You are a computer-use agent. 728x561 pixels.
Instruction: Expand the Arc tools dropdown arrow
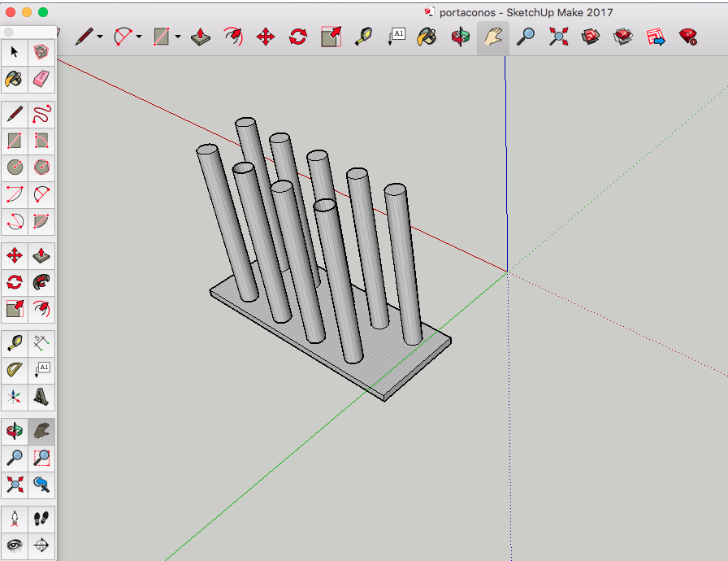[139, 37]
